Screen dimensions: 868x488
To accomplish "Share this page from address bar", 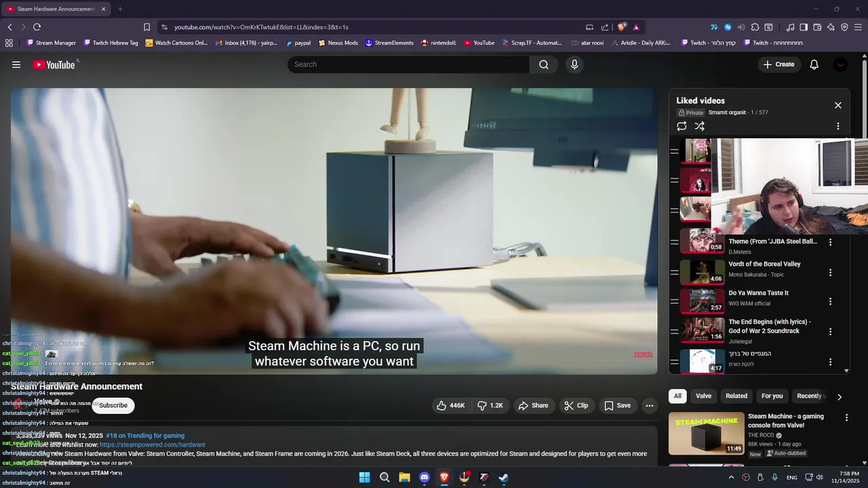I will (x=604, y=27).
